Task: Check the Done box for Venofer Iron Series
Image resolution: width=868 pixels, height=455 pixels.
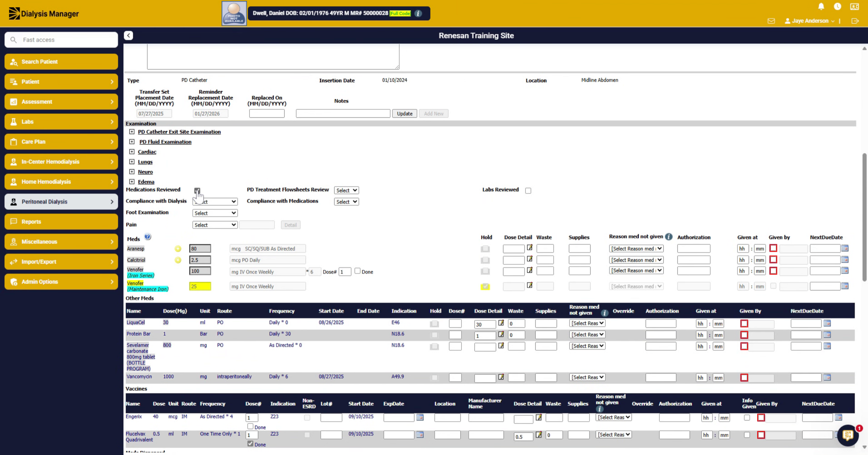Action: pyautogui.click(x=357, y=271)
